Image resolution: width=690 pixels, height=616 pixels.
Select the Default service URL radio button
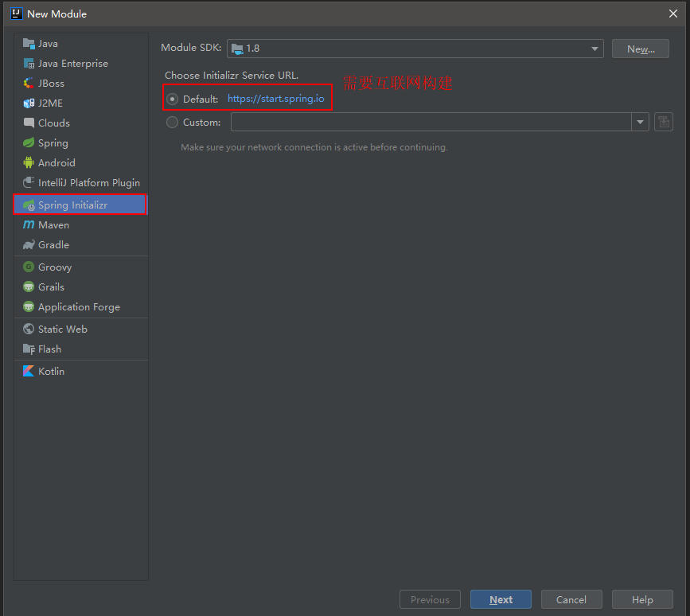coord(173,99)
